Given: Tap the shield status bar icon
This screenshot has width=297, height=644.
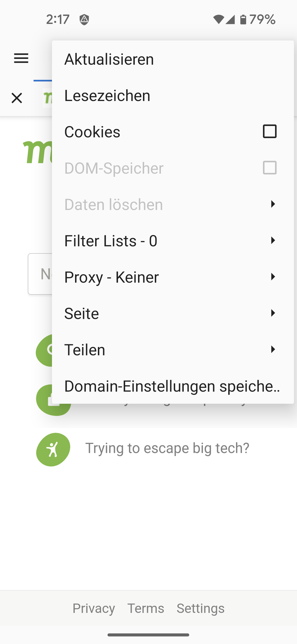Looking at the screenshot, I should click(x=84, y=20).
